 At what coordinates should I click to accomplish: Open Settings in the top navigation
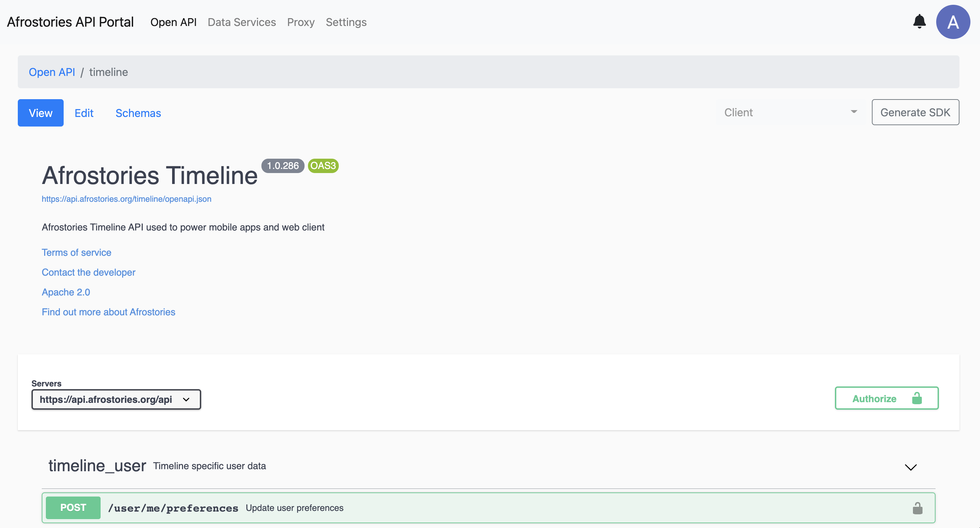(346, 22)
